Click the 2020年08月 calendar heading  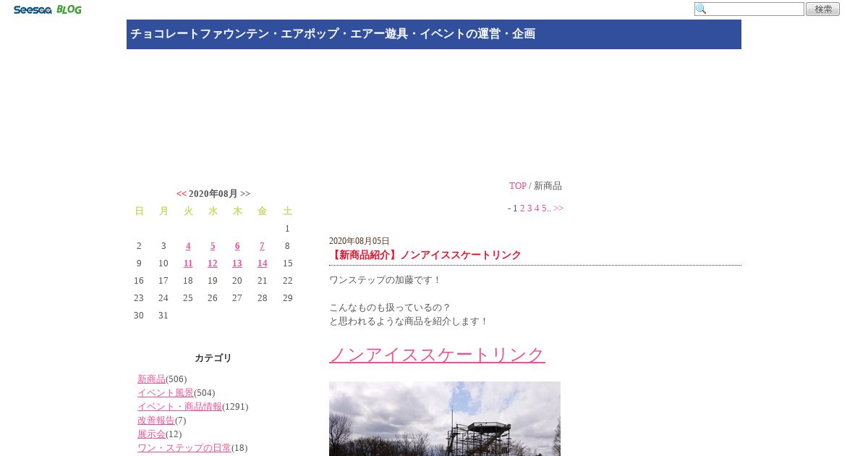[213, 194]
